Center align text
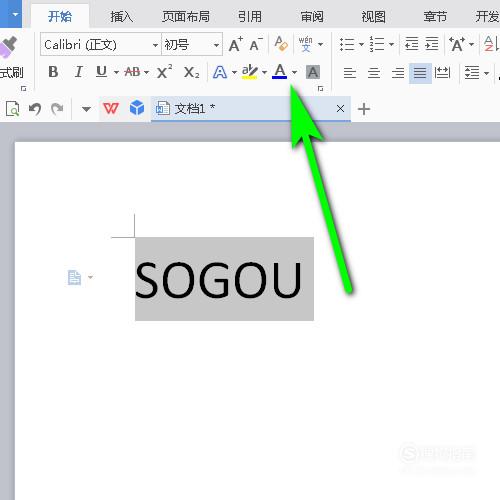The width and height of the screenshot is (500, 500). (x=374, y=72)
